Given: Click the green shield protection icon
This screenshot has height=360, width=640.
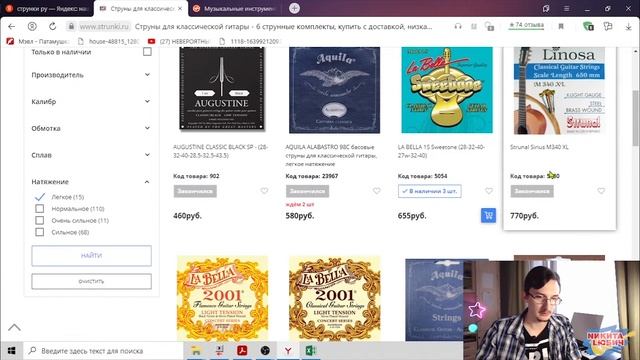Looking at the screenshot, I should tap(588, 27).
